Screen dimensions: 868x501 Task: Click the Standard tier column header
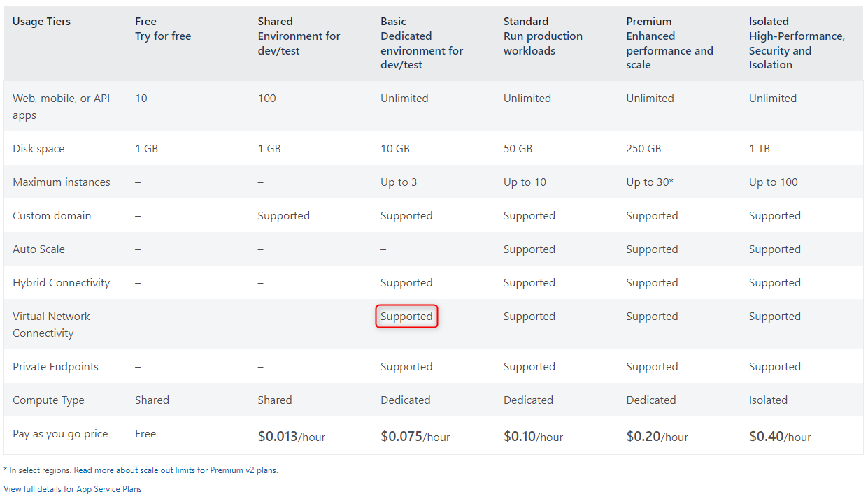coord(543,36)
